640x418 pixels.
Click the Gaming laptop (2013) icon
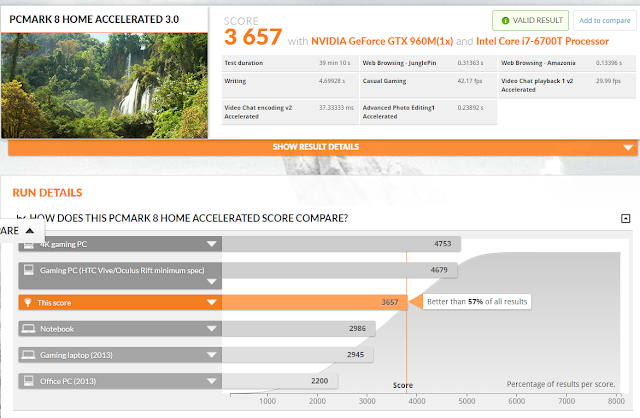28,355
